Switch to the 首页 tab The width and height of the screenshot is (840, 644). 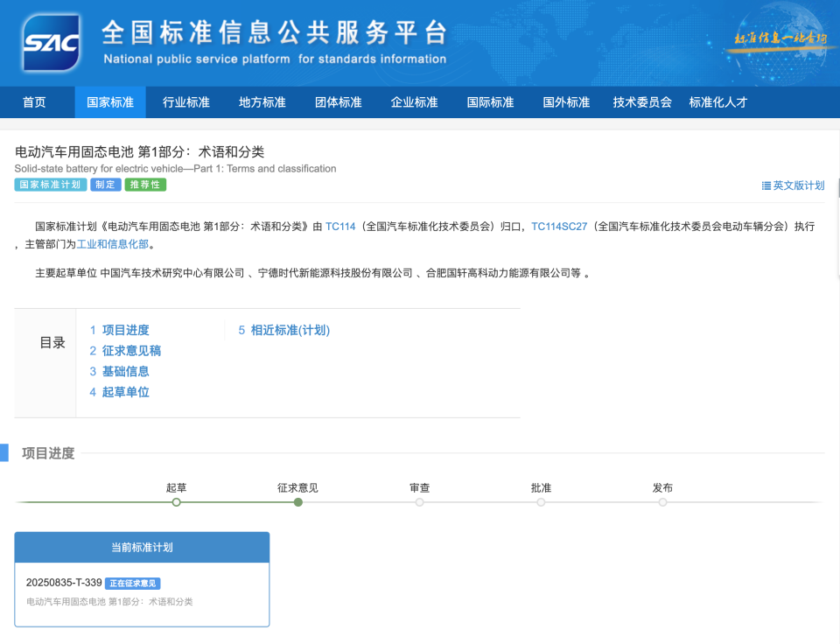(x=34, y=102)
